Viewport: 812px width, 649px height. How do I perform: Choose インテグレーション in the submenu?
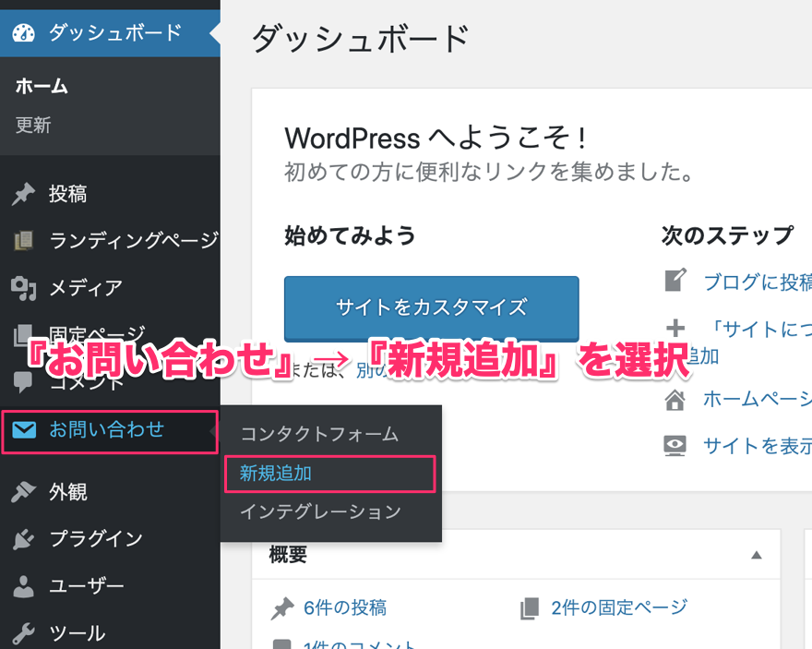(320, 511)
